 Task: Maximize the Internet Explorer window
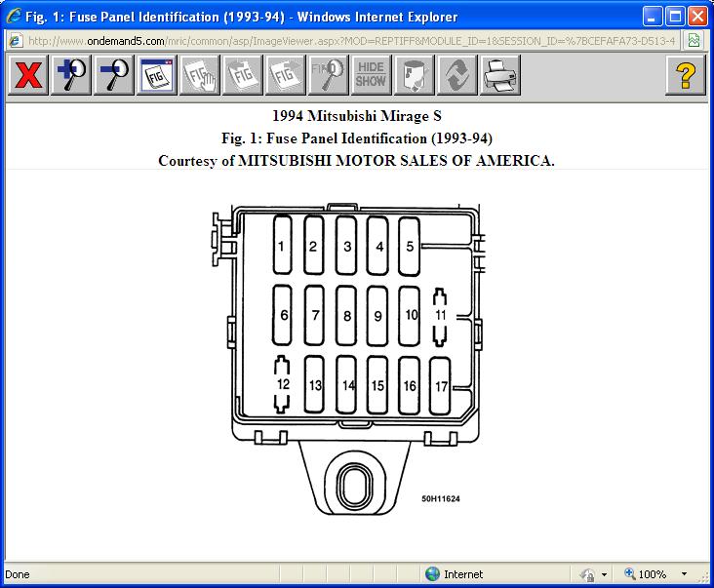tap(674, 17)
